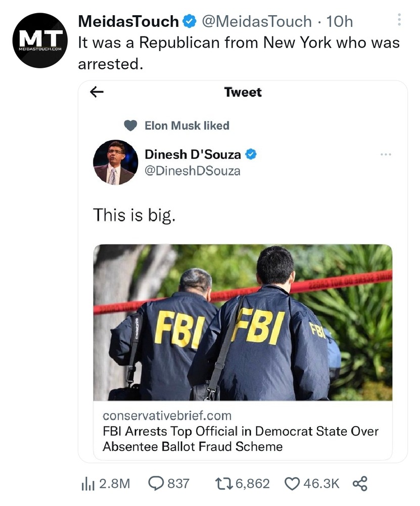Open the FBI Arrests Top Official headline
420x506 pixels.
coord(241,439)
